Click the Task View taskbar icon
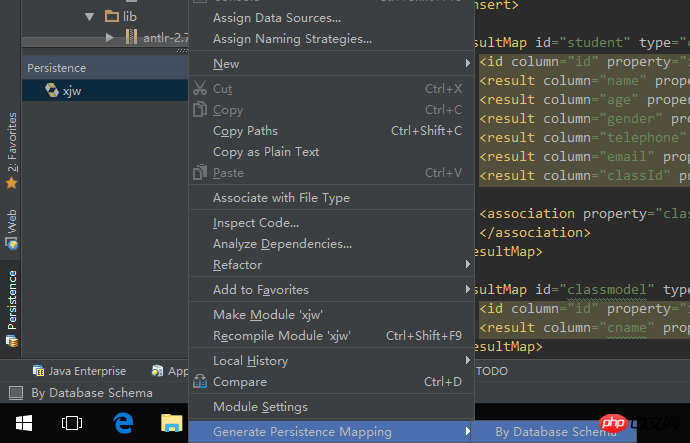Image resolution: width=690 pixels, height=443 pixels. (x=72, y=423)
